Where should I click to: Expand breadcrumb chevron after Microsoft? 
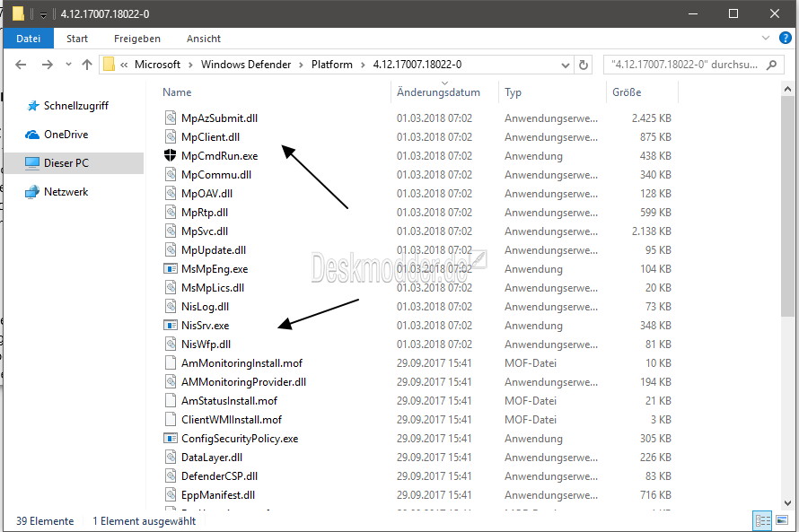point(190,65)
